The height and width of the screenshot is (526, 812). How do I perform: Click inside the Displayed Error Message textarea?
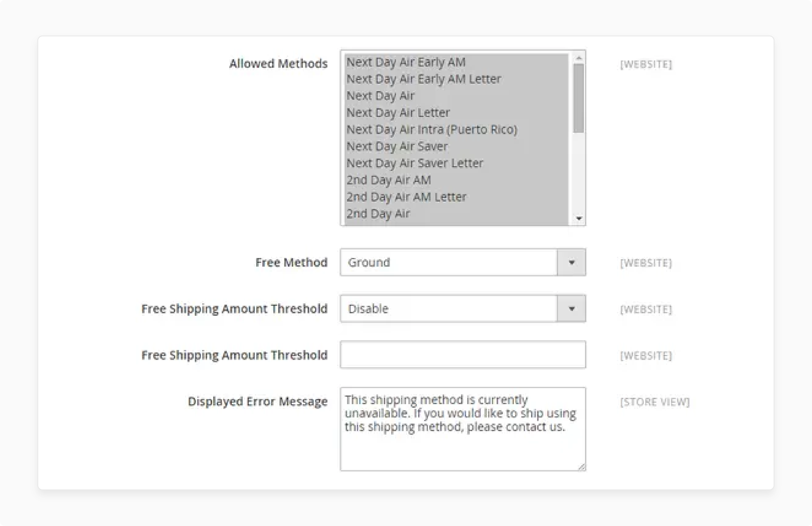coord(463,429)
